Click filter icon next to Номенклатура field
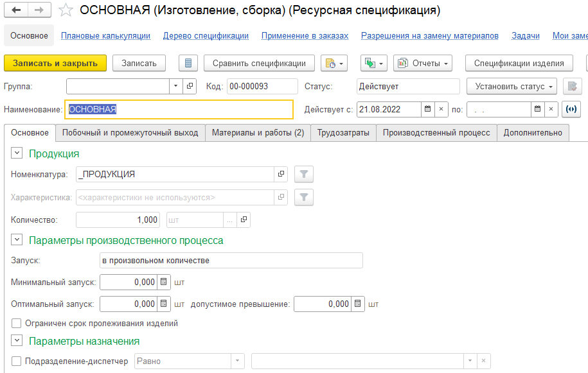This screenshot has height=373, width=588. (x=304, y=174)
